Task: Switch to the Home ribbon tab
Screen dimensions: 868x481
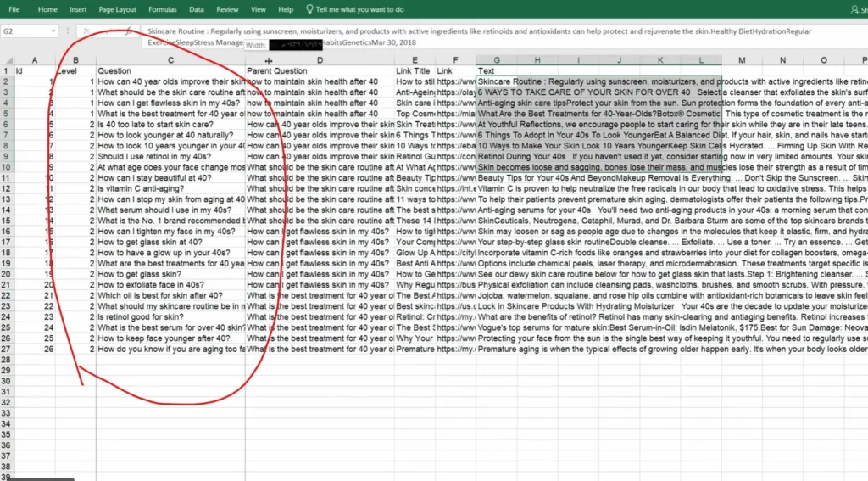Action: (x=47, y=9)
